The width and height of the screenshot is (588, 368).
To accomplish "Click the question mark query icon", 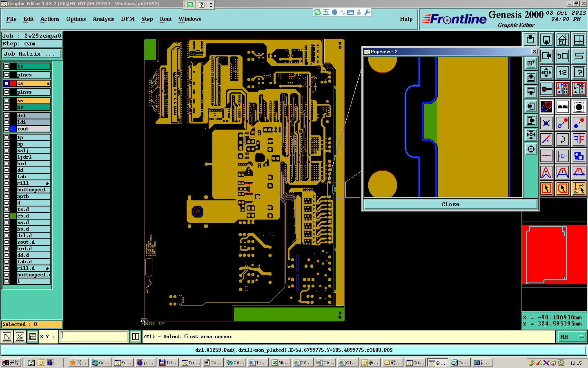I will tap(579, 72).
